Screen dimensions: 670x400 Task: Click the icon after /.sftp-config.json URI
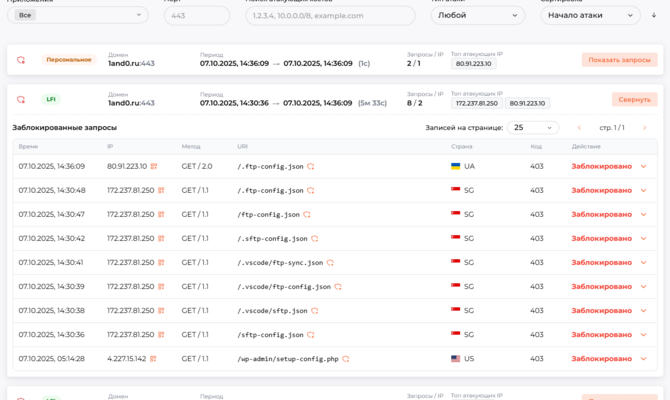click(x=315, y=238)
